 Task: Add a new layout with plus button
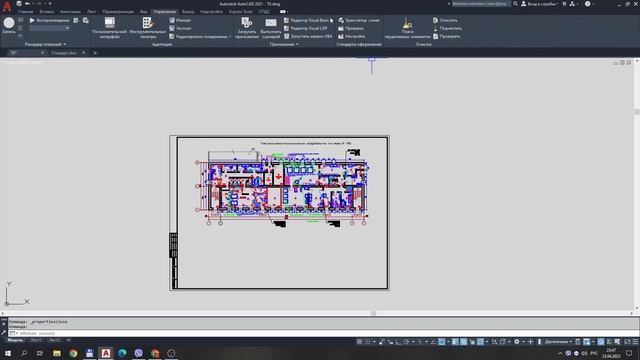pyautogui.click(x=69, y=340)
